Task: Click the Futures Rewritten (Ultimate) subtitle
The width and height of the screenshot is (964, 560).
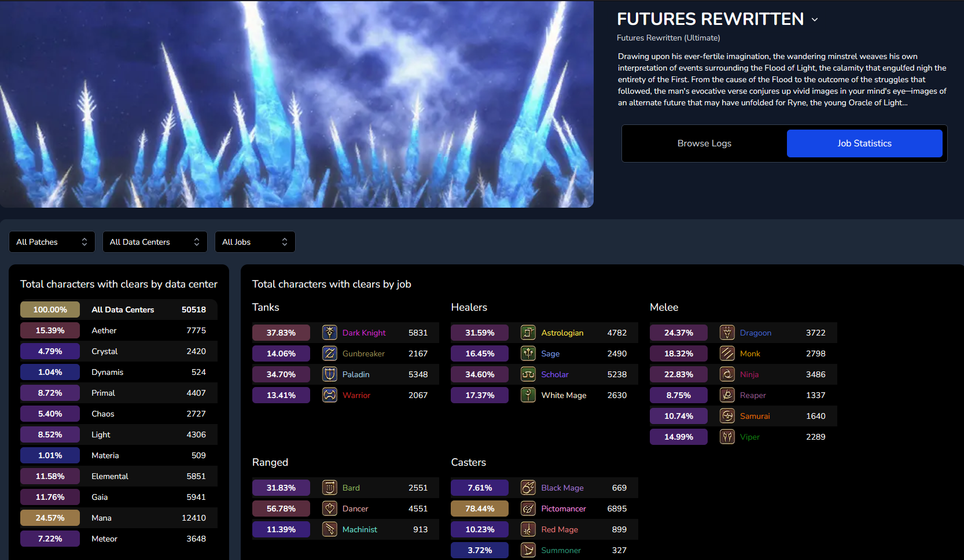Action: tap(668, 38)
